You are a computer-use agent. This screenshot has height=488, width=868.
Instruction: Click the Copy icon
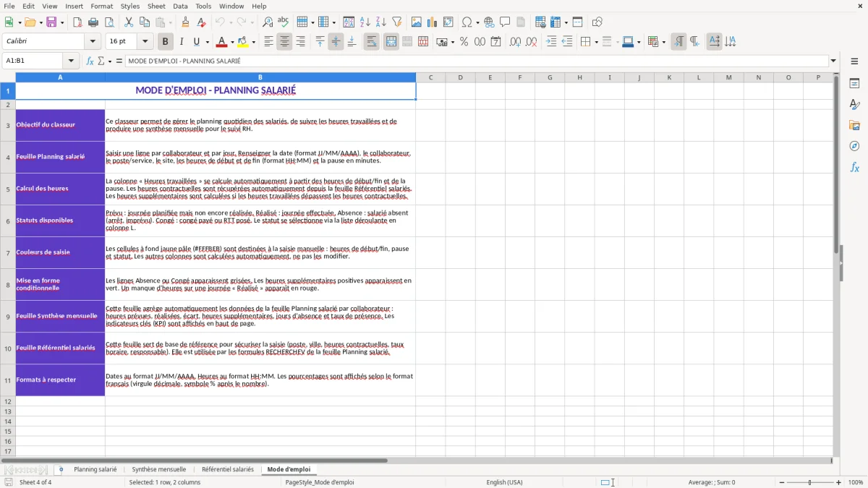pyautogui.click(x=145, y=22)
